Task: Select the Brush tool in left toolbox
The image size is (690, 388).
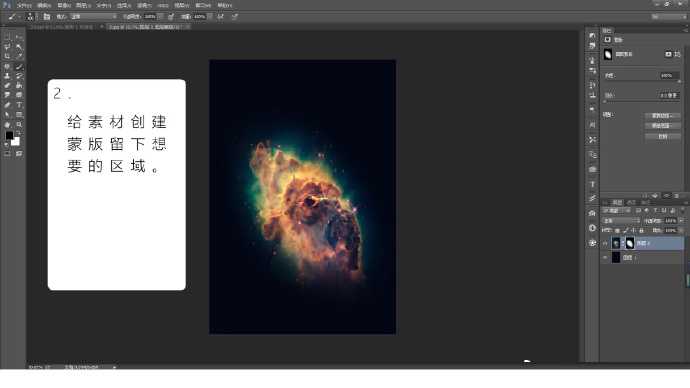Action: coord(19,67)
